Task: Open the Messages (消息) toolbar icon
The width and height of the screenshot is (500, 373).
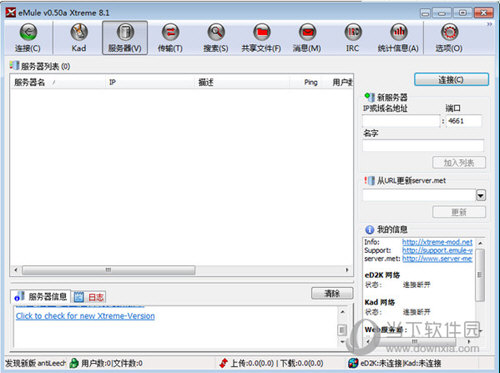Action: click(x=307, y=38)
